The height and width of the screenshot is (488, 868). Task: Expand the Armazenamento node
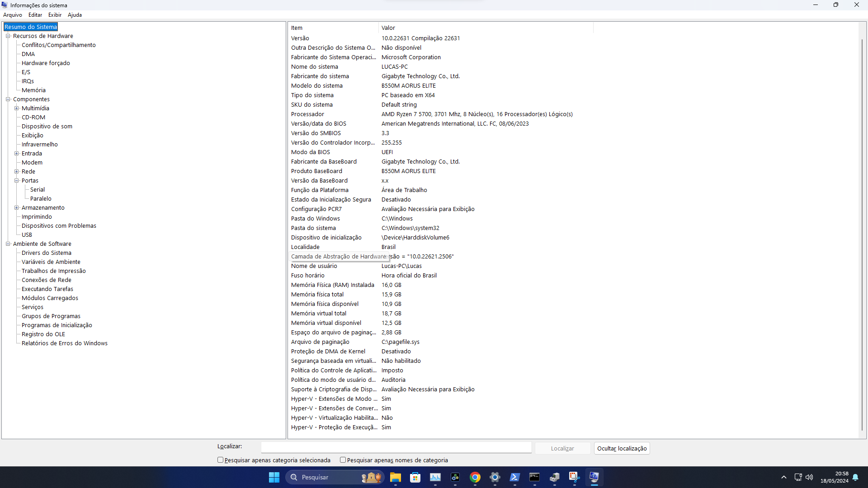(16, 208)
